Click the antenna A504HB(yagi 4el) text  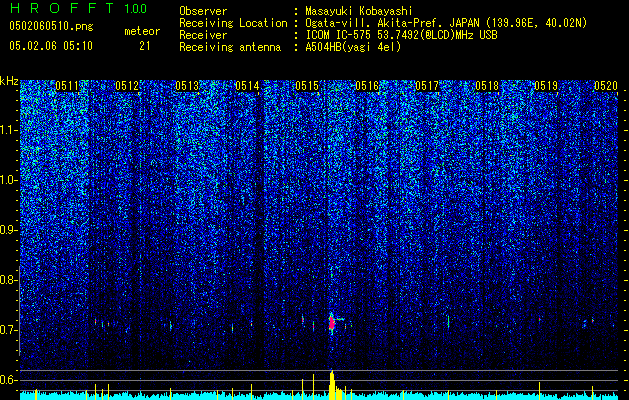click(x=353, y=47)
